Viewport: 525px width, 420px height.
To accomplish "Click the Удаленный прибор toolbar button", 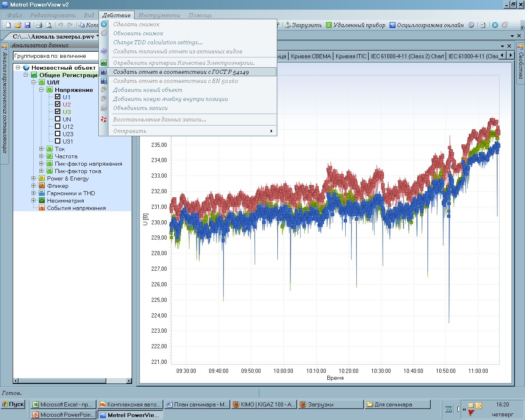I will (356, 25).
